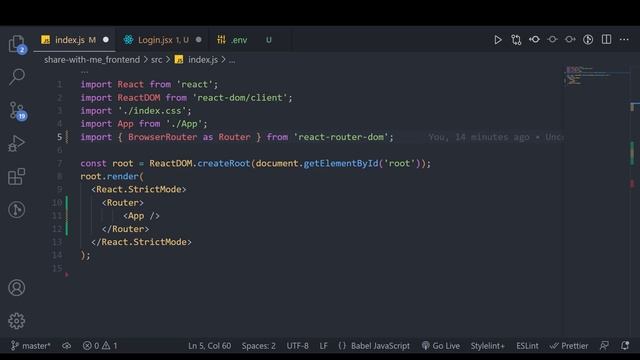Click the getElementById call

pos(341,163)
